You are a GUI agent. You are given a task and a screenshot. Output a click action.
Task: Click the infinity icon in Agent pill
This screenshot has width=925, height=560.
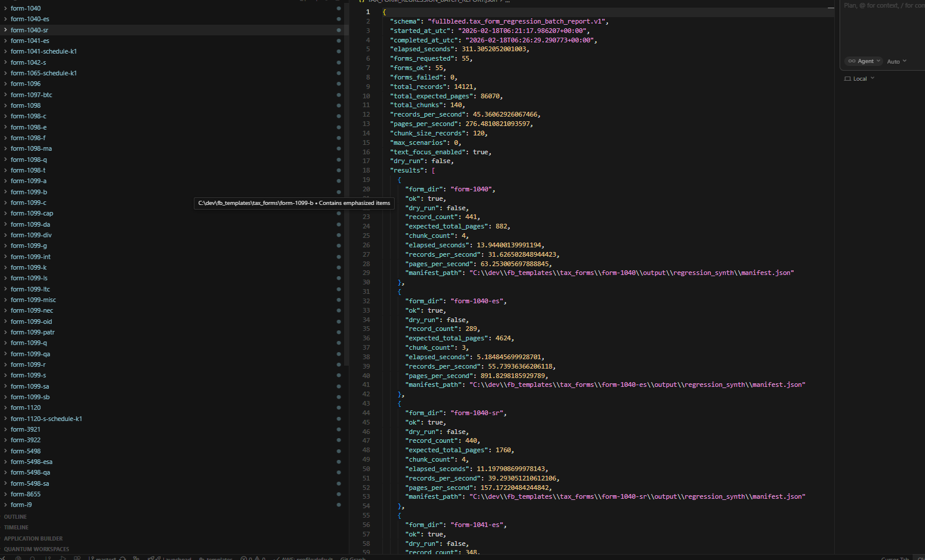coord(851,61)
